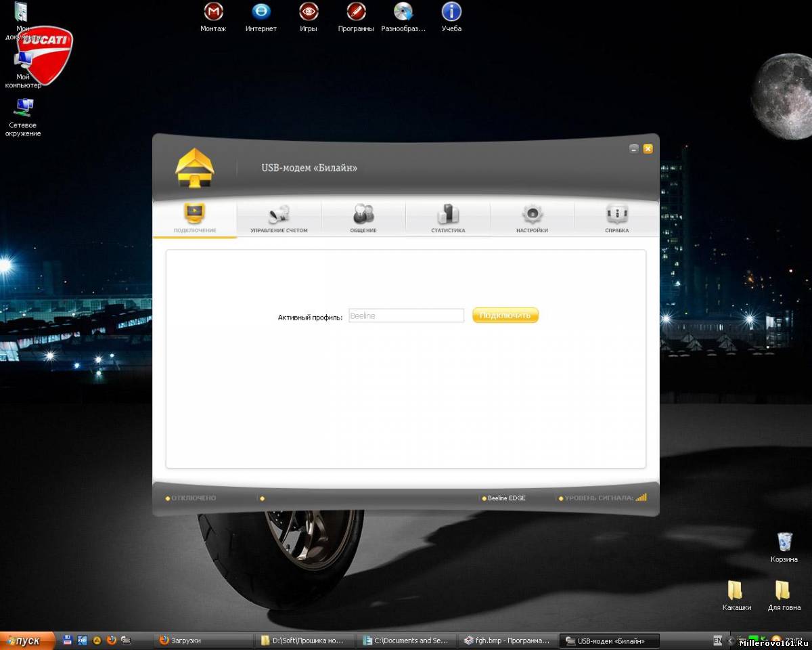The image size is (812, 650).
Task: Switch to the Общение tab
Action: pyautogui.click(x=363, y=219)
